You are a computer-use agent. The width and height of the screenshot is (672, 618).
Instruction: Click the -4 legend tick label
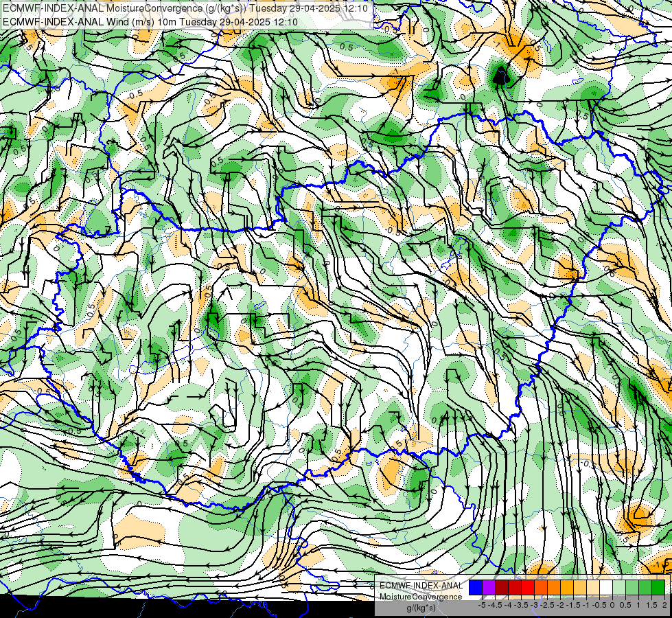[x=508, y=605]
